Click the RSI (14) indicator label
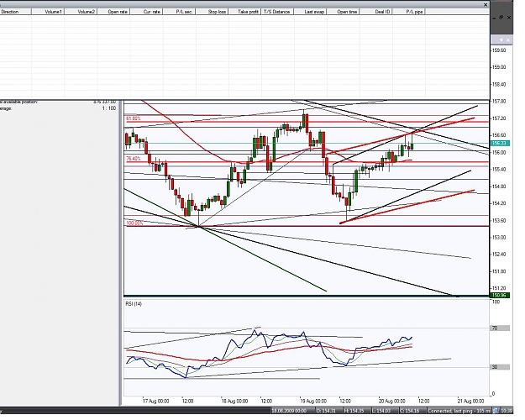This screenshot has width=525, height=420. (134, 304)
